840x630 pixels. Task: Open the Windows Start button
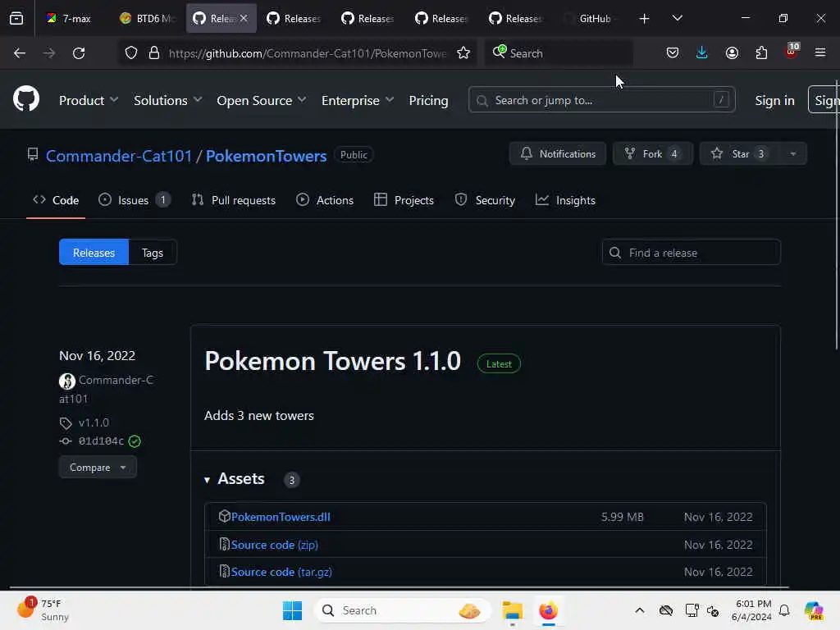coord(293,610)
